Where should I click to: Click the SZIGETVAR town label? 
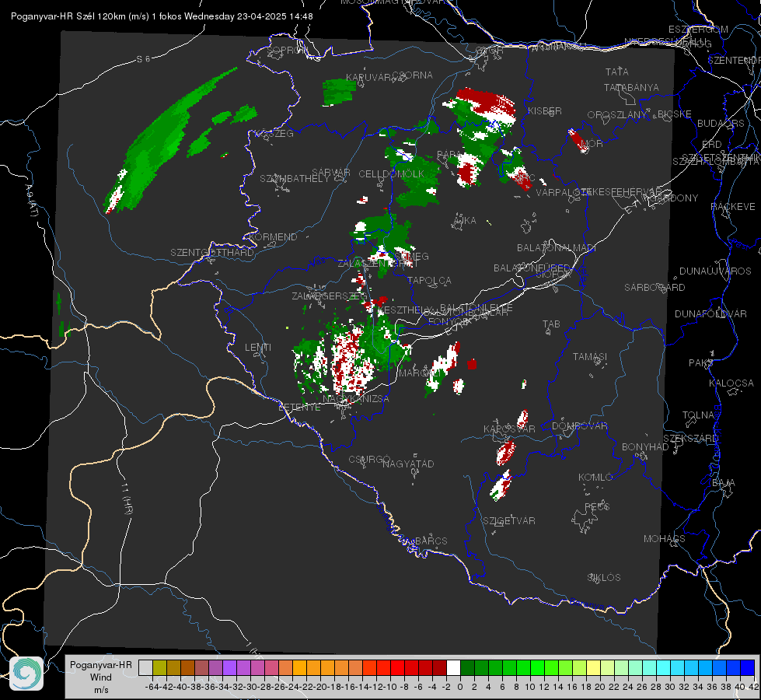coord(508,521)
